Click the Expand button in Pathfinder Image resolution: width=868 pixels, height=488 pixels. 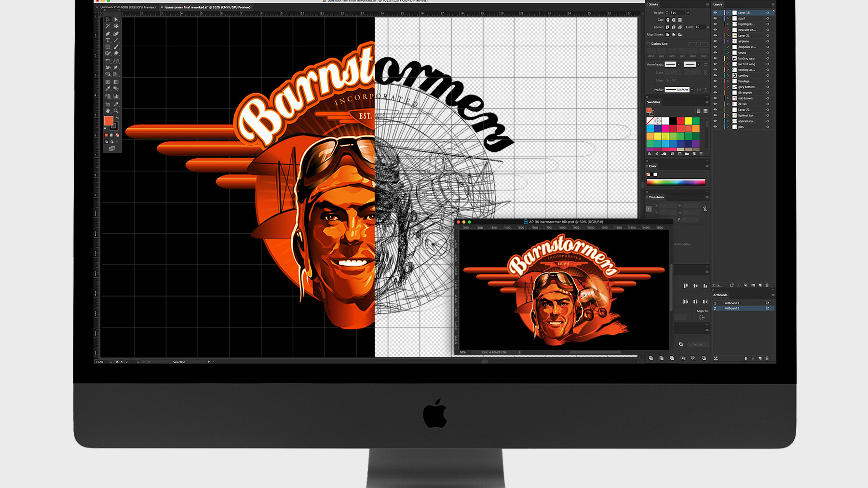698,344
